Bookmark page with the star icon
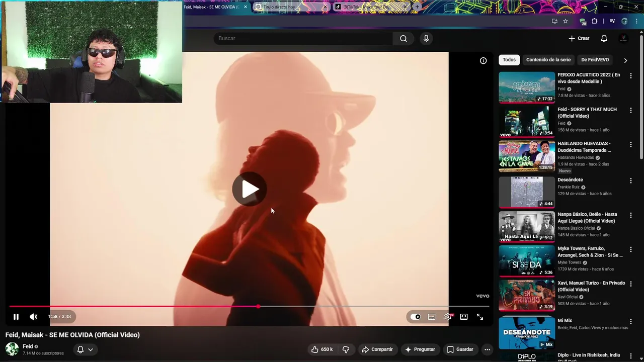The image size is (644, 362). (x=566, y=21)
